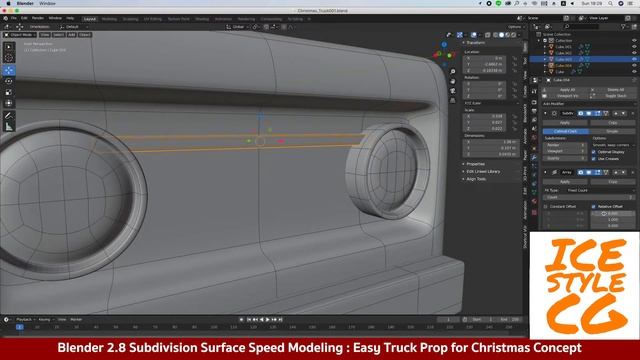
Task: Expand the Cube.001 tree row
Action: click(x=545, y=47)
